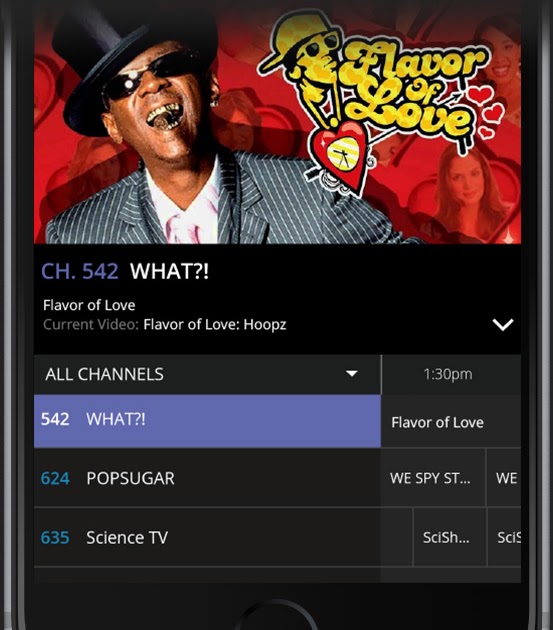Tap the phone home button
Screen dimensions: 553x630
[x=276, y=615]
